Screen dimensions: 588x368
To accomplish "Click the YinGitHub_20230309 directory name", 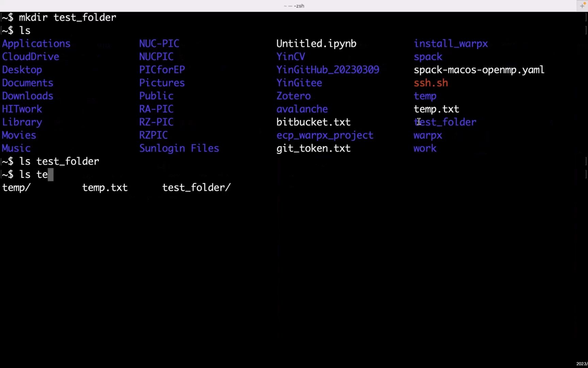I will pyautogui.click(x=328, y=70).
